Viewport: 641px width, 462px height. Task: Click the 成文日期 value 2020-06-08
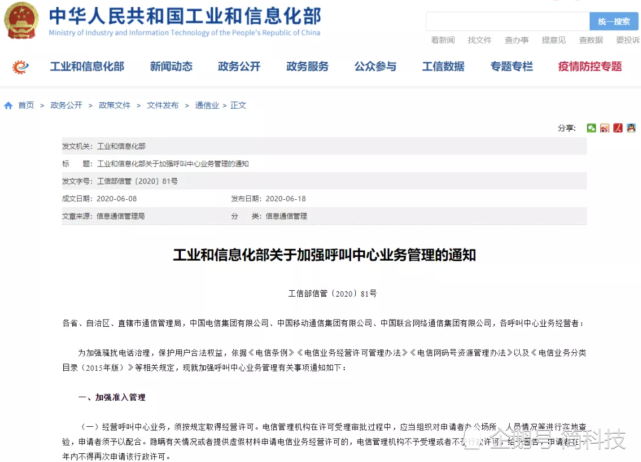[117, 199]
